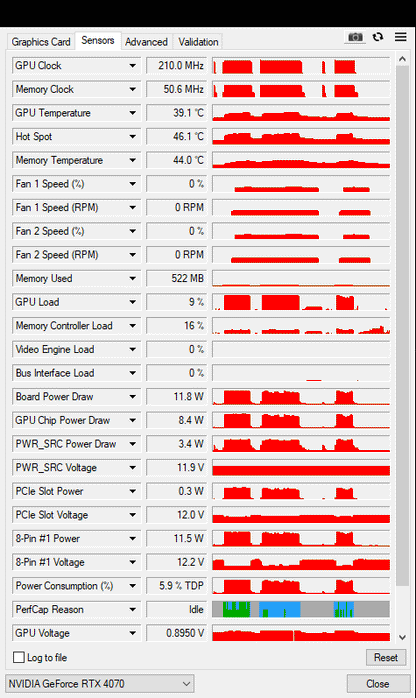Expand the Fan 2 Speed (RPM) dropdown
416x698 pixels.
pos(133,255)
